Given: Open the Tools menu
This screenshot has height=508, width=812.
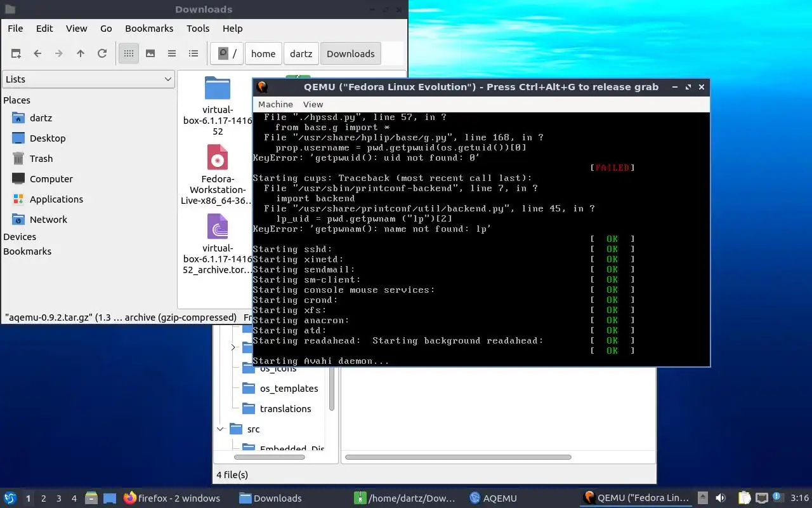Looking at the screenshot, I should (x=198, y=29).
